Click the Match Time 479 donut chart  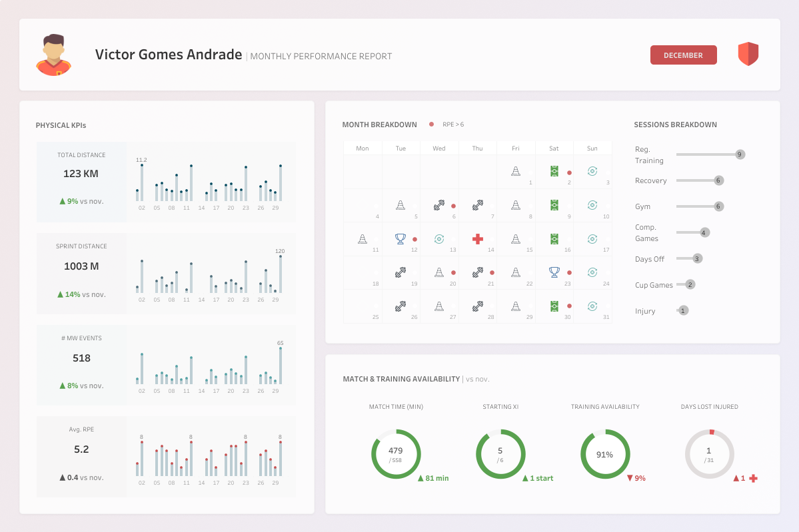[x=396, y=454]
